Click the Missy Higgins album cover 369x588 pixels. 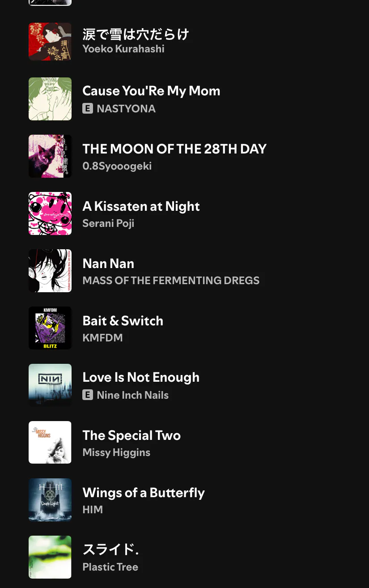coord(50,443)
